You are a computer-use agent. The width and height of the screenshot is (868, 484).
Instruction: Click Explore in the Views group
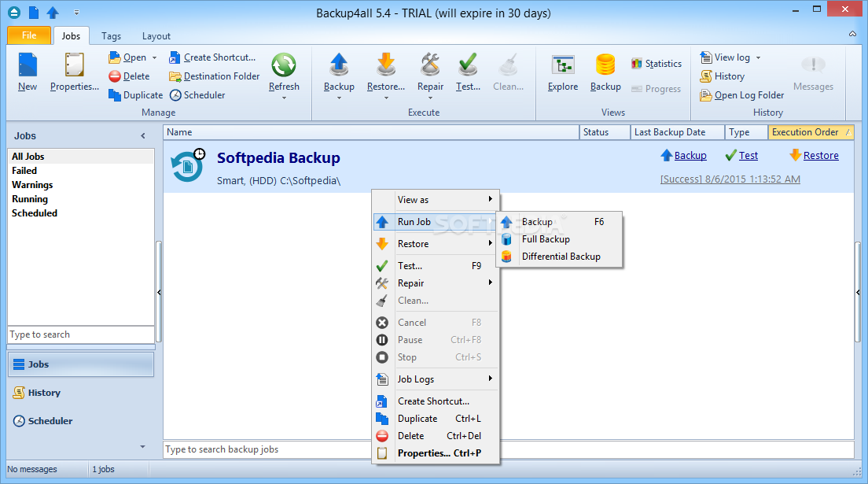[x=563, y=72]
